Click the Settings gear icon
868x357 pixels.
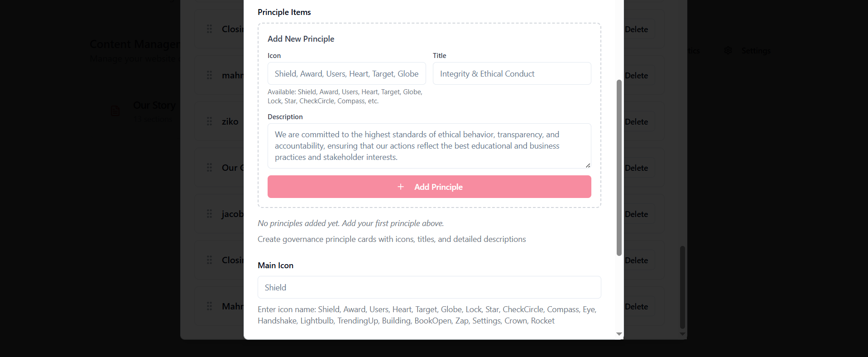tap(728, 51)
